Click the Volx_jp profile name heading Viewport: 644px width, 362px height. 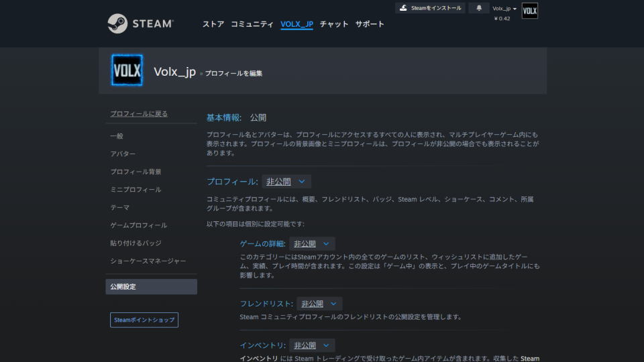[174, 72]
